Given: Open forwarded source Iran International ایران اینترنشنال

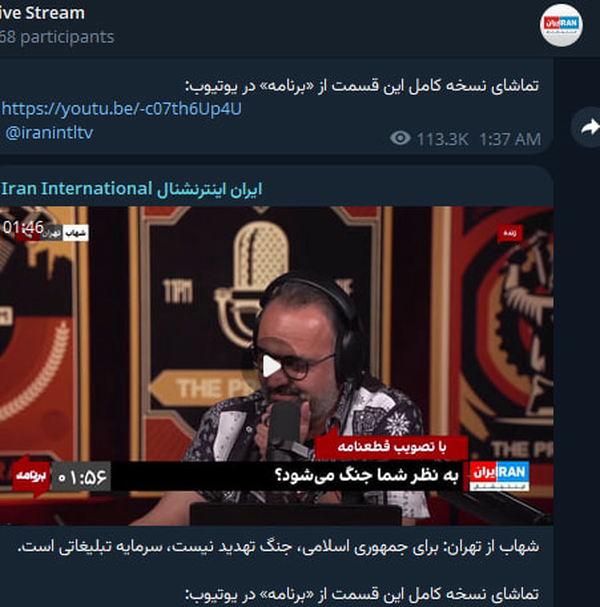Looking at the screenshot, I should [x=132, y=189].
